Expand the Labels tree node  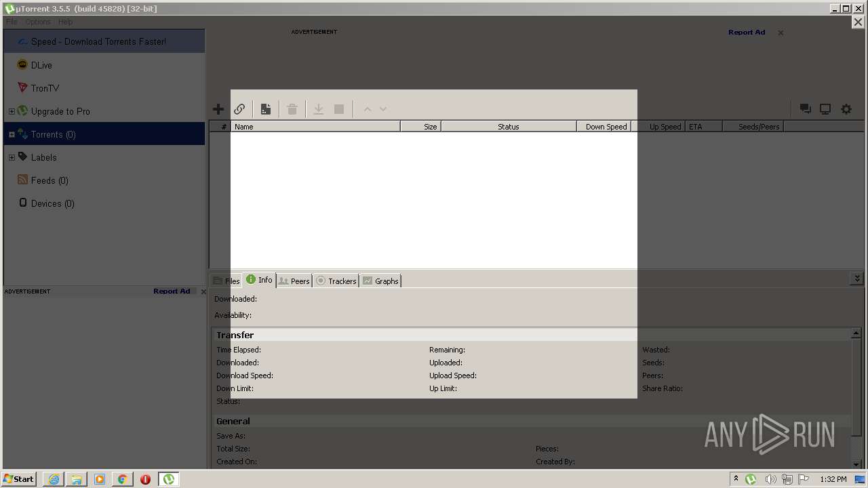coord(12,157)
